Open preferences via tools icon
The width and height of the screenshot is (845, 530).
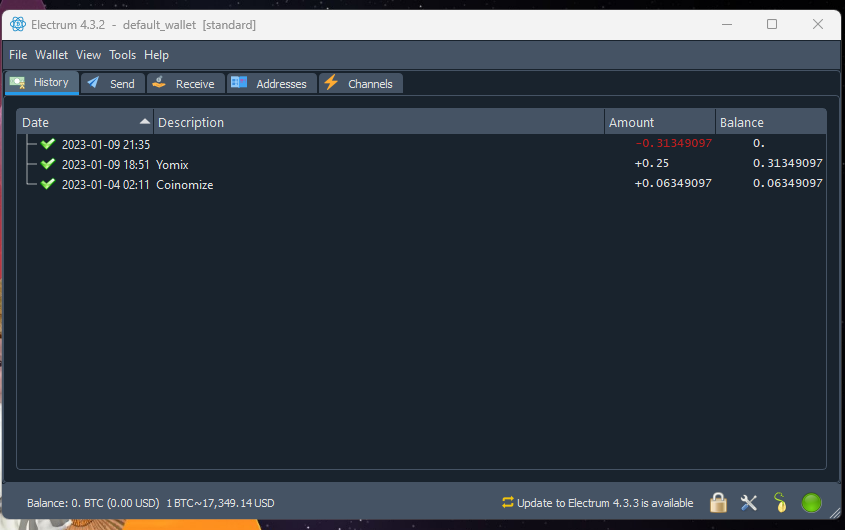pyautogui.click(x=749, y=503)
